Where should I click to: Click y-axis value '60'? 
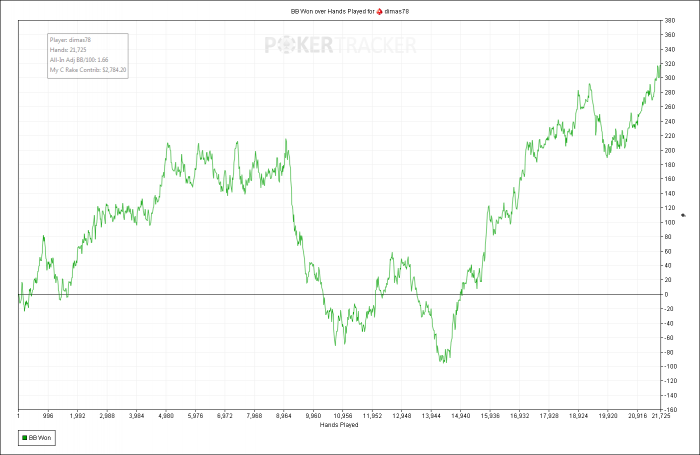pyautogui.click(x=668, y=251)
